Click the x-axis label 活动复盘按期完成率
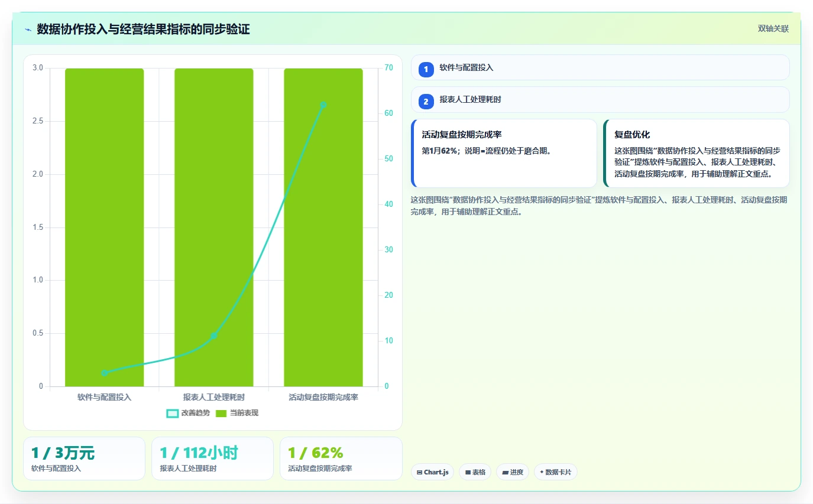813x504 pixels. point(323,397)
